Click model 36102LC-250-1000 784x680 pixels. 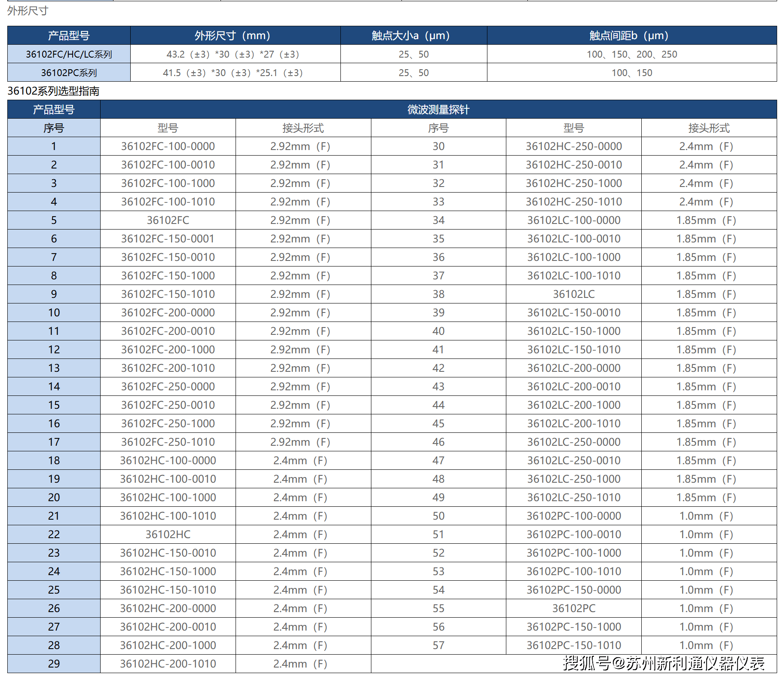point(574,479)
